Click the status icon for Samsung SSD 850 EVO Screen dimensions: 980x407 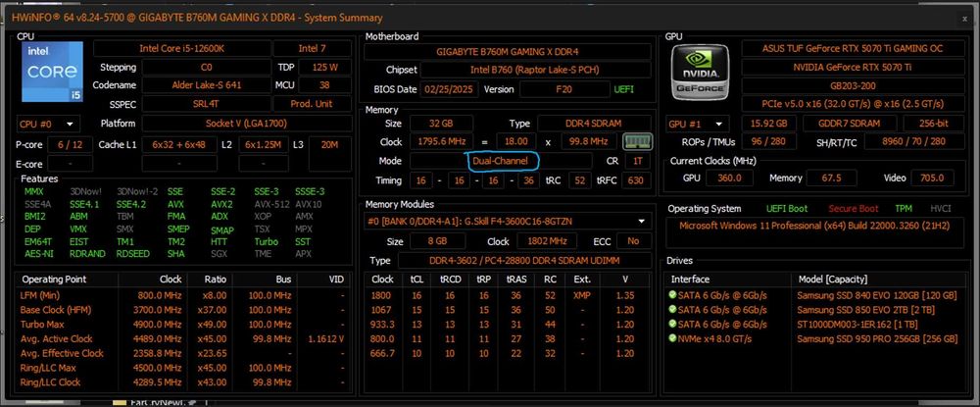tap(672, 310)
